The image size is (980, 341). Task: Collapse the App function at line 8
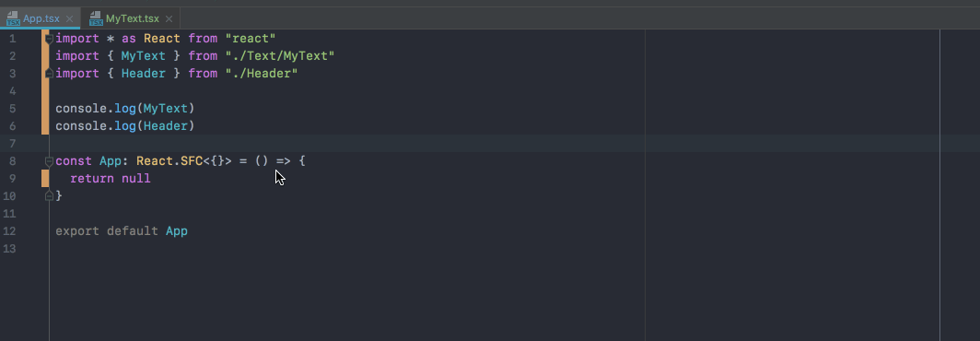coord(50,161)
